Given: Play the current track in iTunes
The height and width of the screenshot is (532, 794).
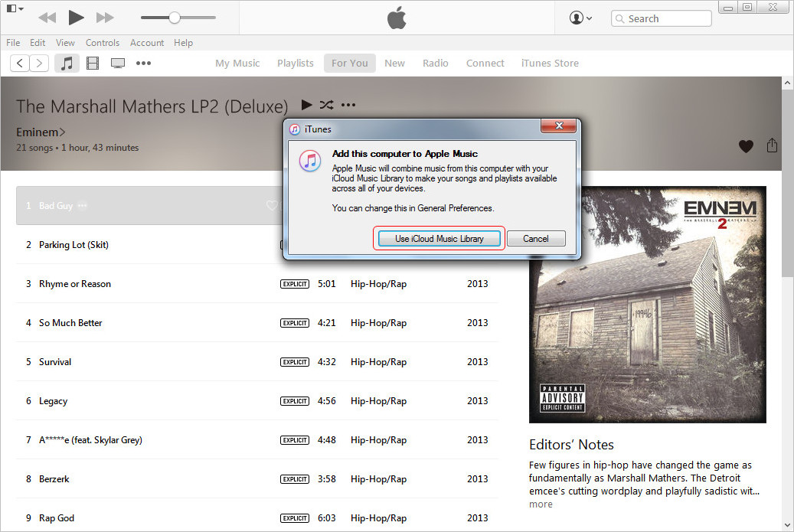Looking at the screenshot, I should click(x=76, y=18).
